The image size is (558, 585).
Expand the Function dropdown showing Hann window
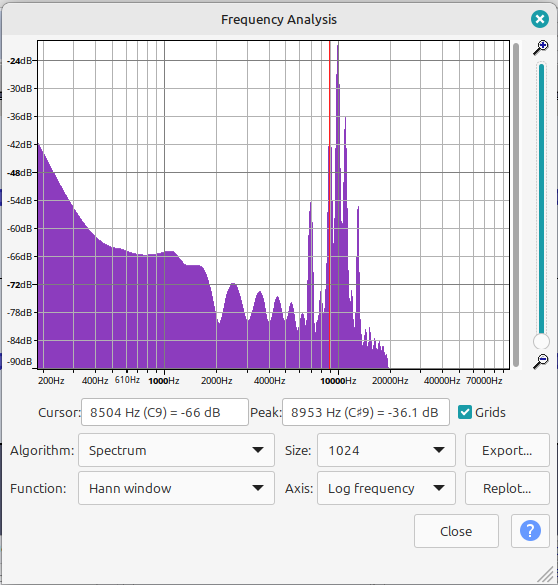click(176, 488)
